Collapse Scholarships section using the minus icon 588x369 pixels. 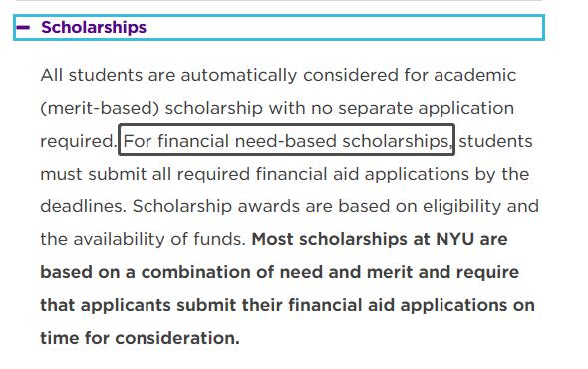pos(23,27)
